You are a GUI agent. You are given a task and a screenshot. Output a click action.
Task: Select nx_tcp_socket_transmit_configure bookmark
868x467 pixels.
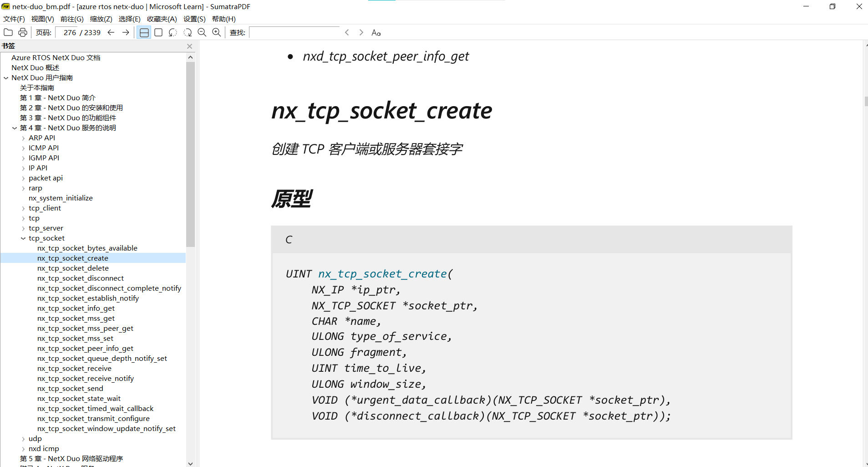tap(93, 419)
